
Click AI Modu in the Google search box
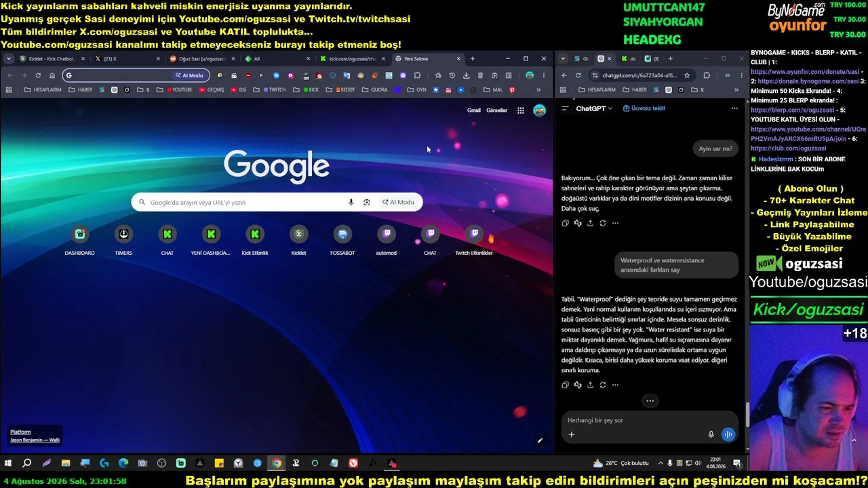pos(398,202)
